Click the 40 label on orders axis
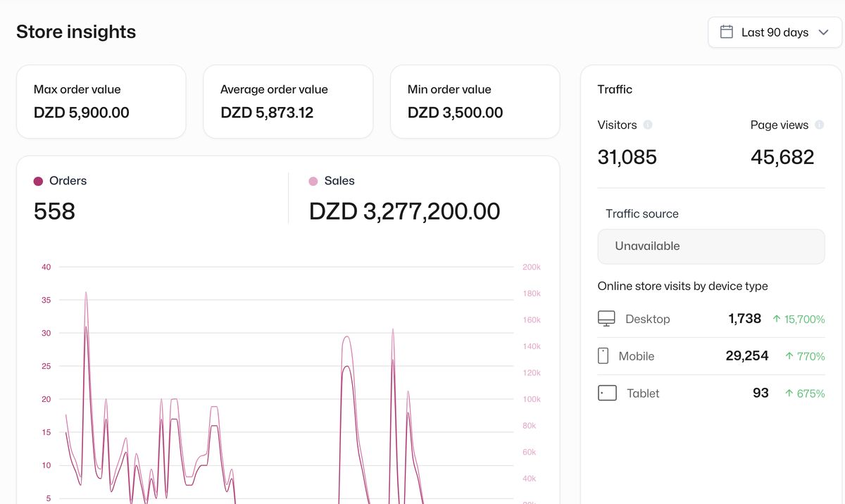Image resolution: width=845 pixels, height=504 pixels. [x=46, y=267]
